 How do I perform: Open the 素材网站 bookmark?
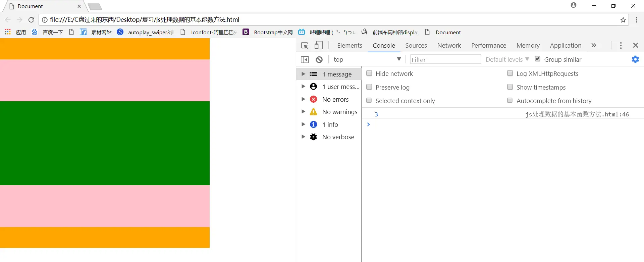click(x=96, y=32)
